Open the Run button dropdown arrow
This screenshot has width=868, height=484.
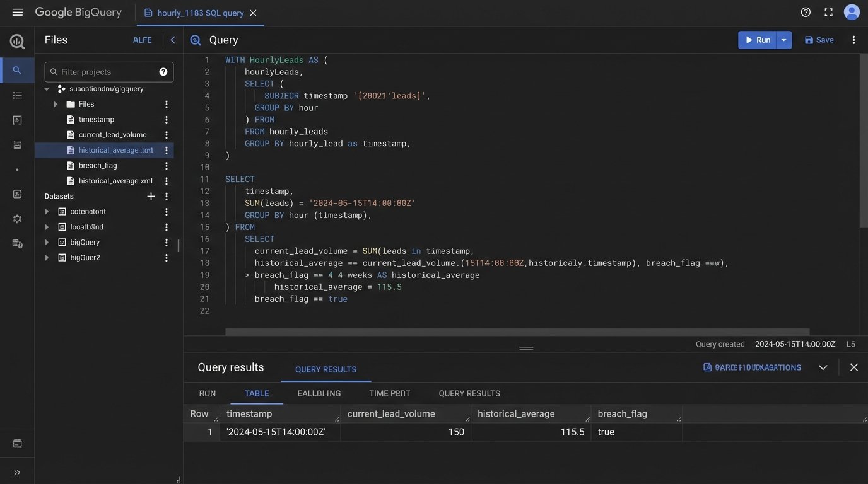click(x=784, y=40)
